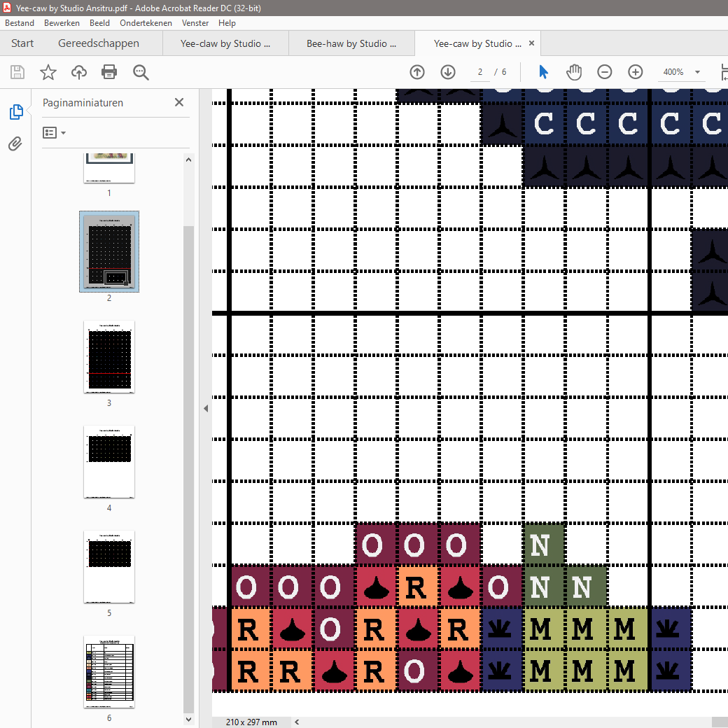
Task: Open the attachments paperclip panel
Action: point(15,144)
